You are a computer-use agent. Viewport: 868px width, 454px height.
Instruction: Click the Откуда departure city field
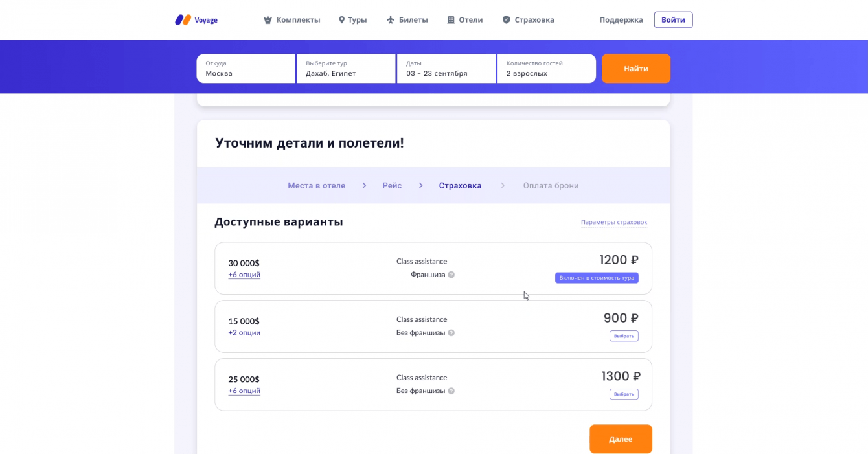pyautogui.click(x=246, y=69)
